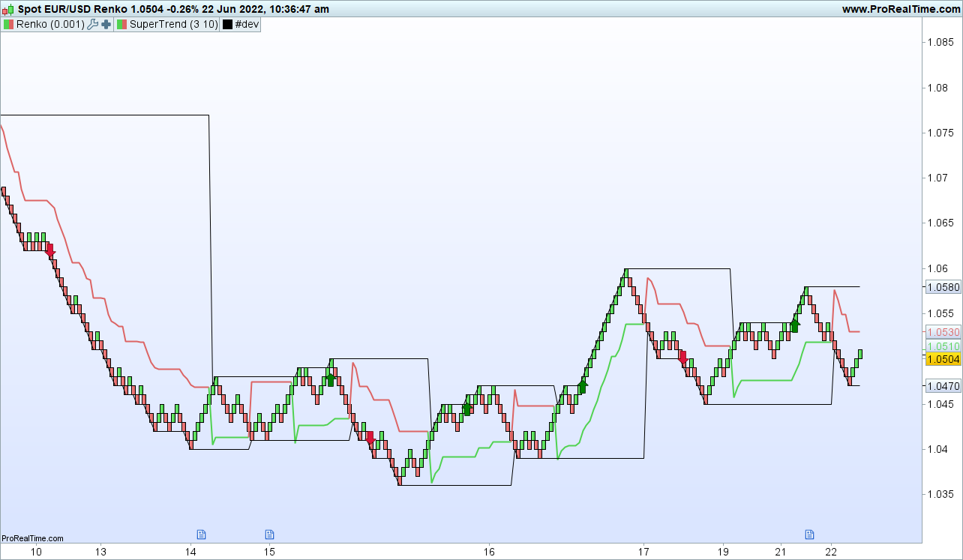Click the 1.065 price axis label
This screenshot has width=963, height=560.
942,223
